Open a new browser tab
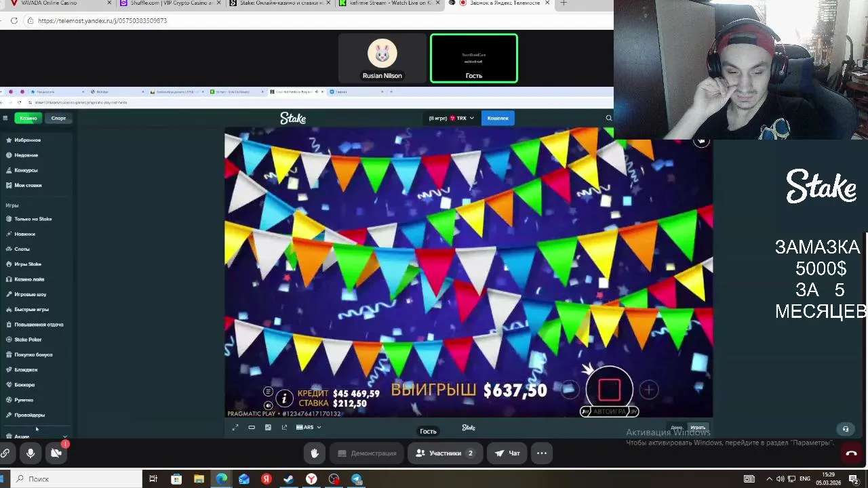This screenshot has width=868, height=488. (x=563, y=3)
